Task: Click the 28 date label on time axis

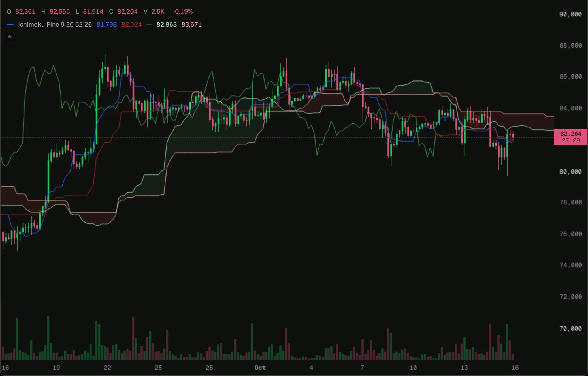Action: pyautogui.click(x=209, y=368)
